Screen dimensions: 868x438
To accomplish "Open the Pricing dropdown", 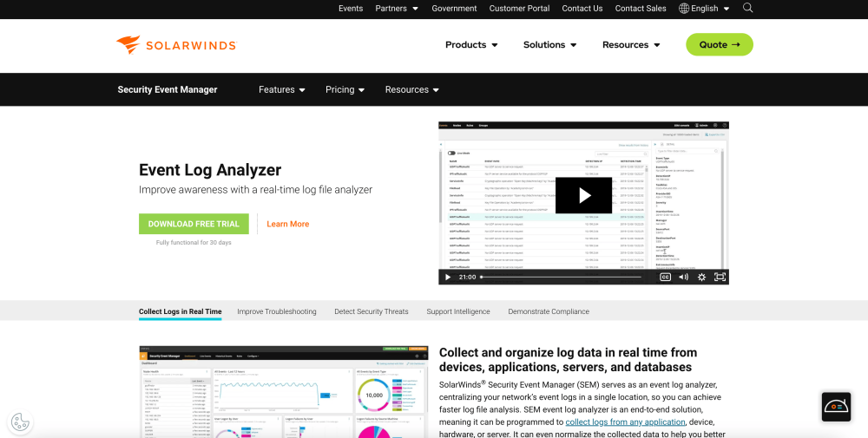I will click(345, 89).
